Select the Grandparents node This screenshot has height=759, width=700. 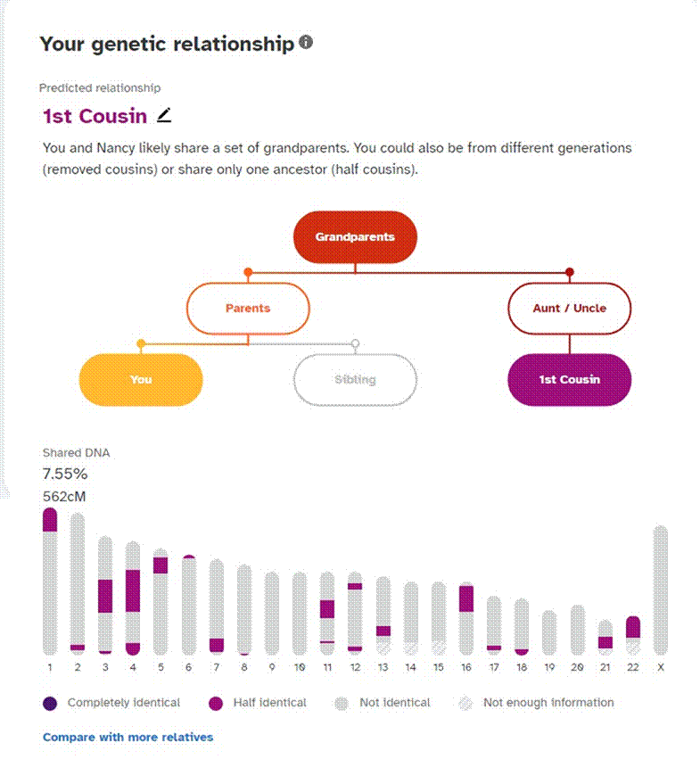coord(355,237)
